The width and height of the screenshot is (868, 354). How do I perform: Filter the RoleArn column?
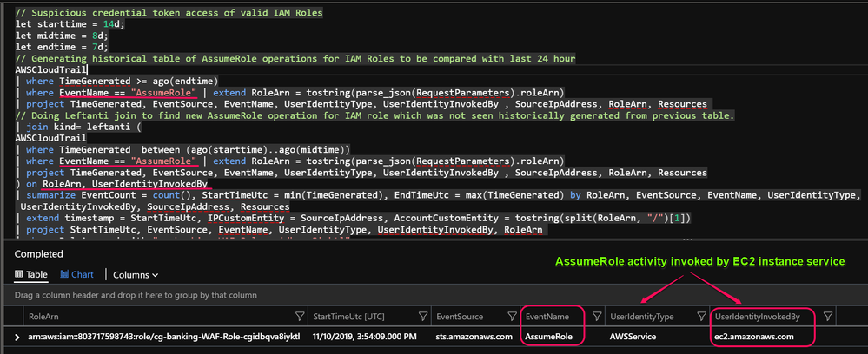click(300, 317)
